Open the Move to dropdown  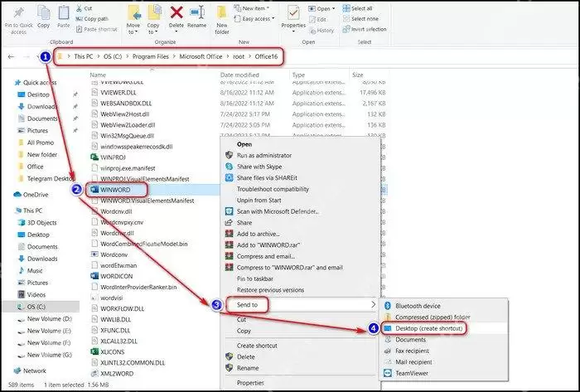pyautogui.click(x=133, y=28)
